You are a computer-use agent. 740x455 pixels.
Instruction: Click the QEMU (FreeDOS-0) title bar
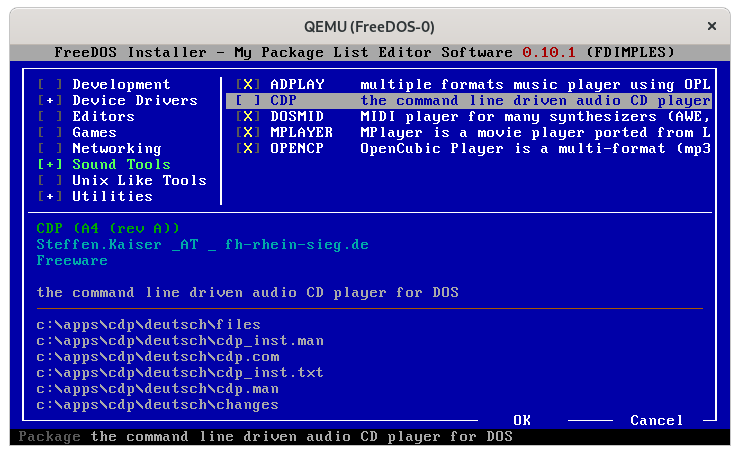[x=370, y=26]
